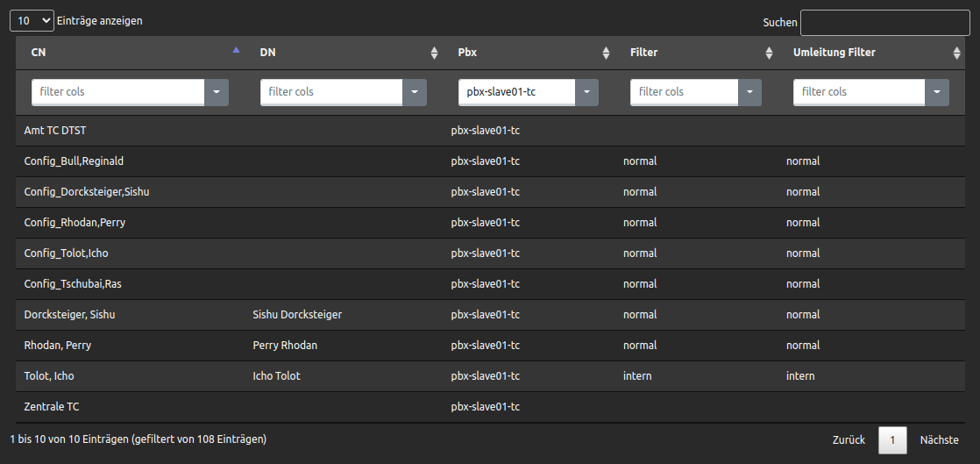
Task: Select the Zentrale TC row
Action: click(x=490, y=406)
